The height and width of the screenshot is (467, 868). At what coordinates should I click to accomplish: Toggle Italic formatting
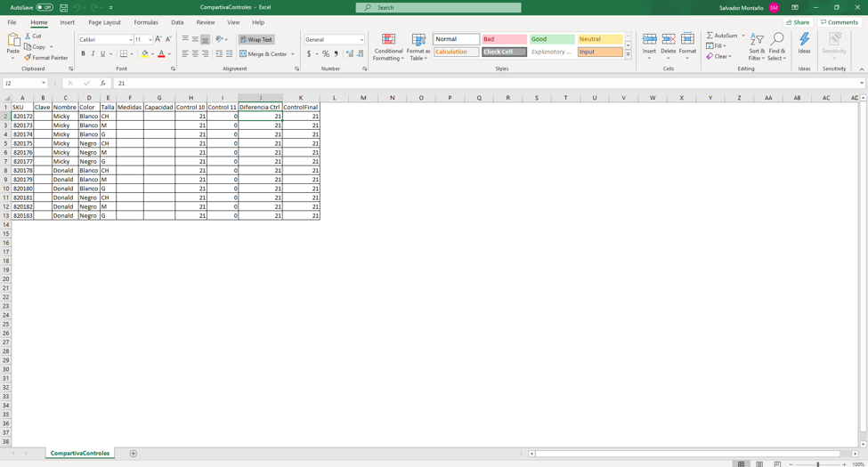coord(93,53)
